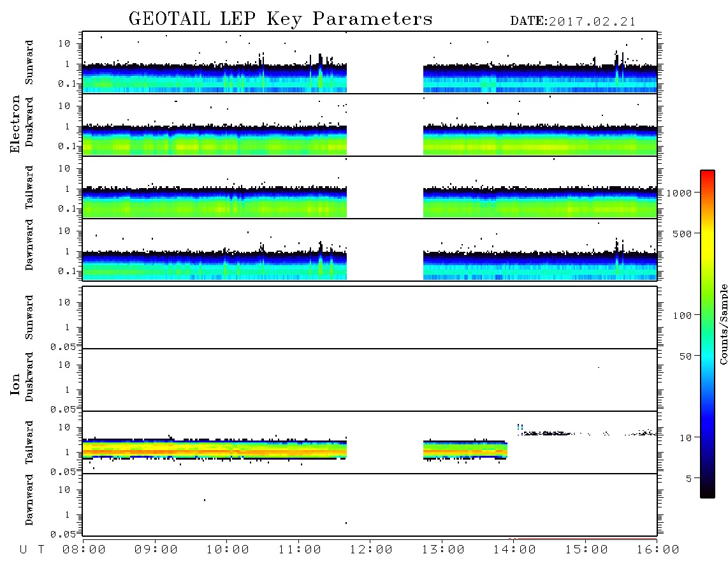Screen dimensions: 728x561
Task: Select the Ion Dawnward panel label
Action: (x=29, y=500)
